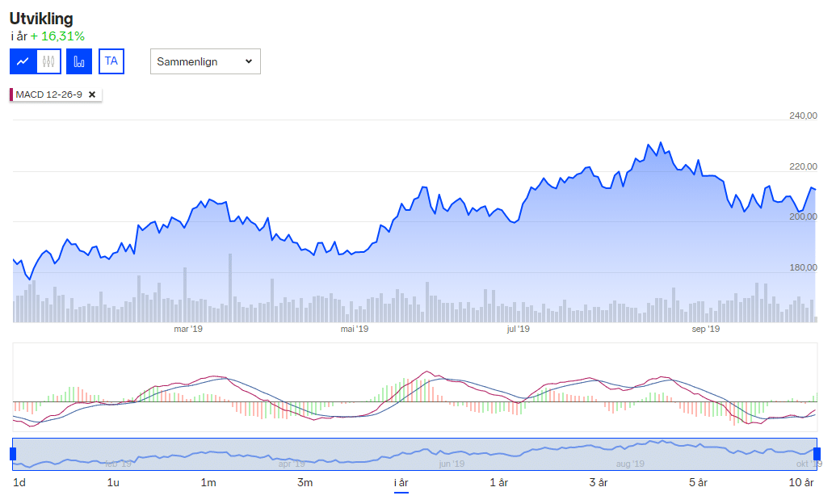Switch to candlestick chart view icon

click(48, 61)
